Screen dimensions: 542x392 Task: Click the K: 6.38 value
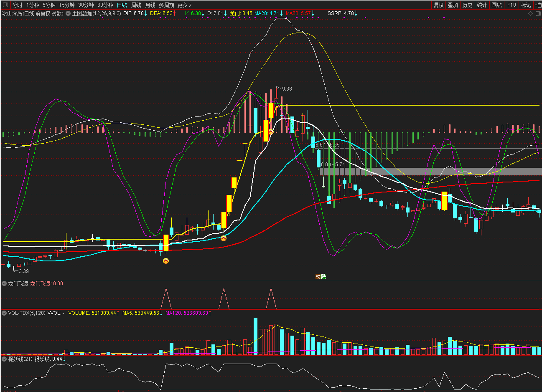tap(193, 13)
